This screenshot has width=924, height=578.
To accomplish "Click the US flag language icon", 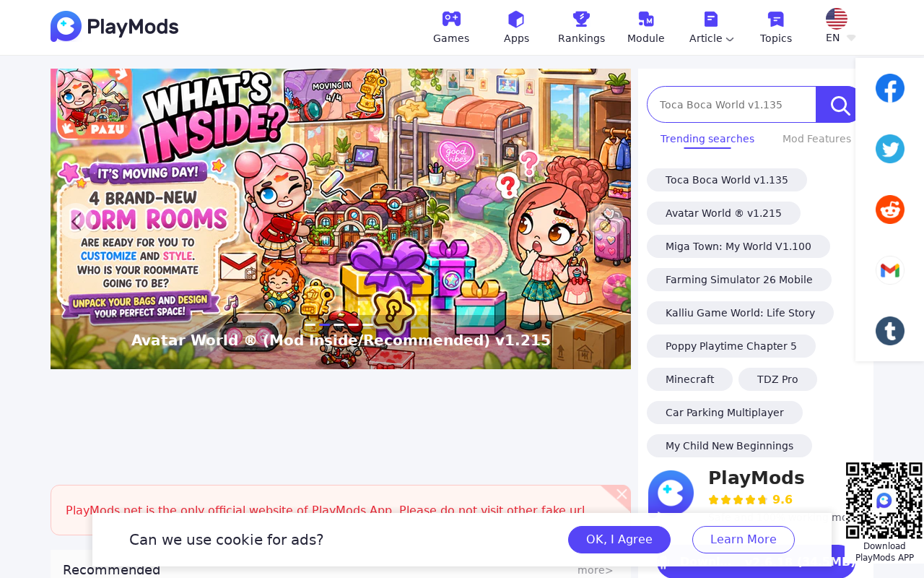I will (x=837, y=19).
